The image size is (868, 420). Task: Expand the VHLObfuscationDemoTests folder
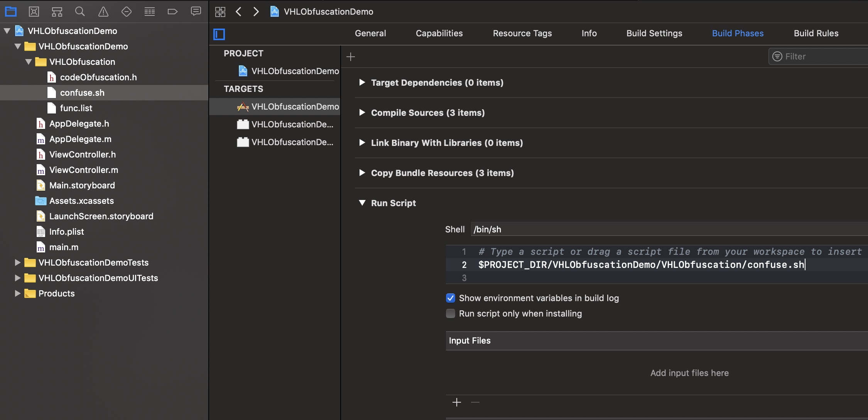click(17, 262)
